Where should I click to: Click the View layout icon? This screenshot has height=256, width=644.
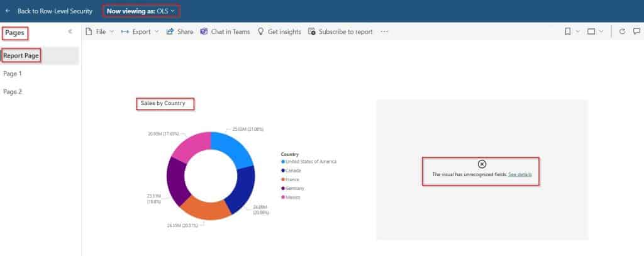(591, 31)
